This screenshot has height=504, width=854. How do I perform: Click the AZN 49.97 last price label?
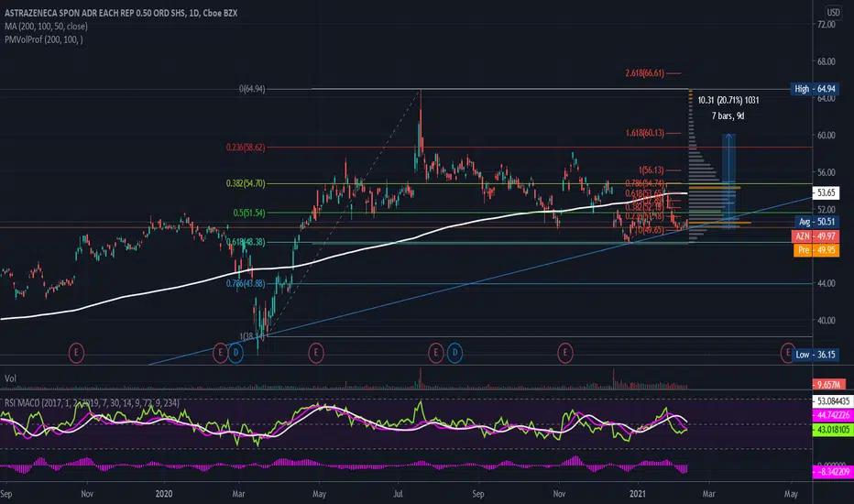tap(816, 236)
